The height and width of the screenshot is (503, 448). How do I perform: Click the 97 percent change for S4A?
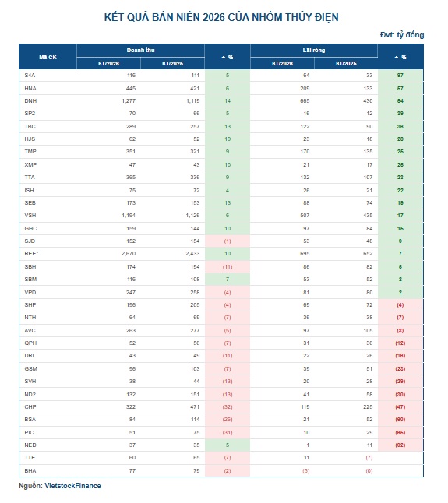click(x=400, y=76)
